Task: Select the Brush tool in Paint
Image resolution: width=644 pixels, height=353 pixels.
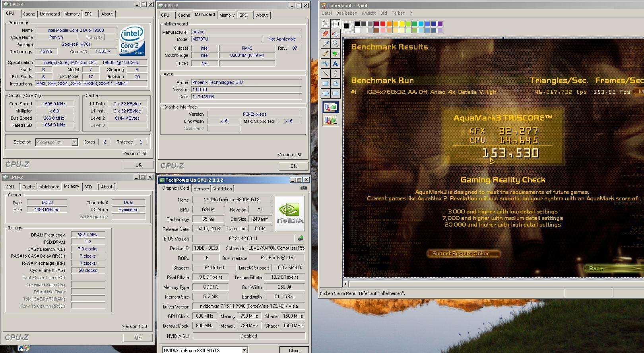Action: coord(336,54)
